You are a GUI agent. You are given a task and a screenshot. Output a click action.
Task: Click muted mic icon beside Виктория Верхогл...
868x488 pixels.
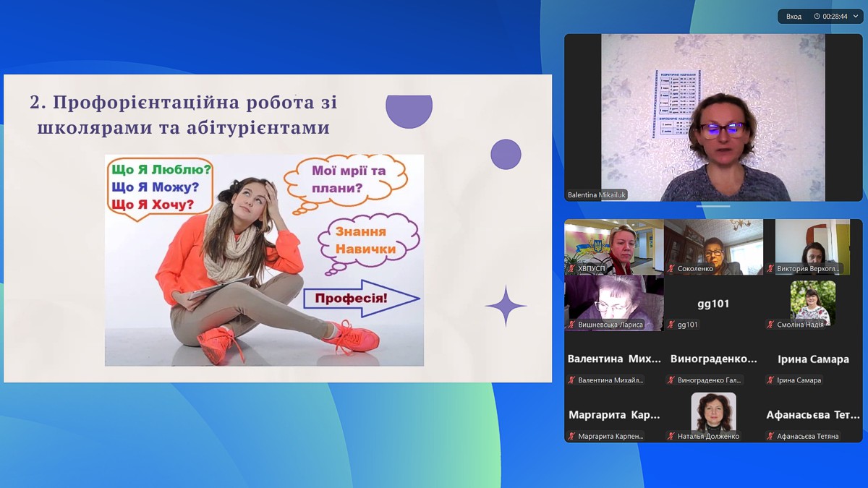click(771, 269)
